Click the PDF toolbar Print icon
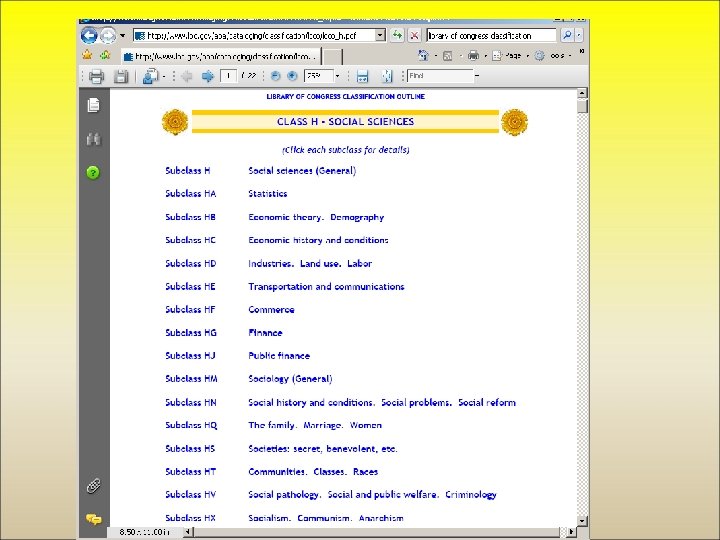720x540 pixels. (x=96, y=76)
